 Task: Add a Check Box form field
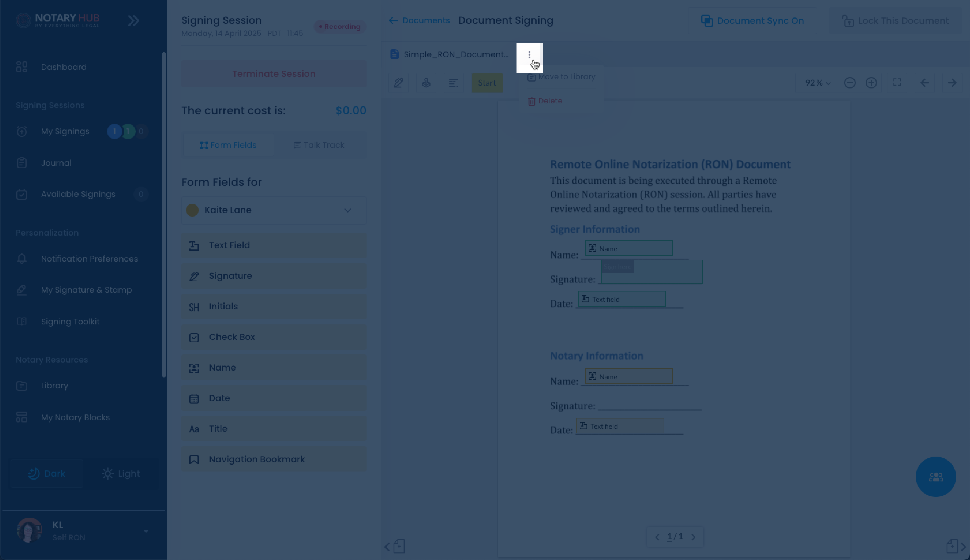coord(274,337)
